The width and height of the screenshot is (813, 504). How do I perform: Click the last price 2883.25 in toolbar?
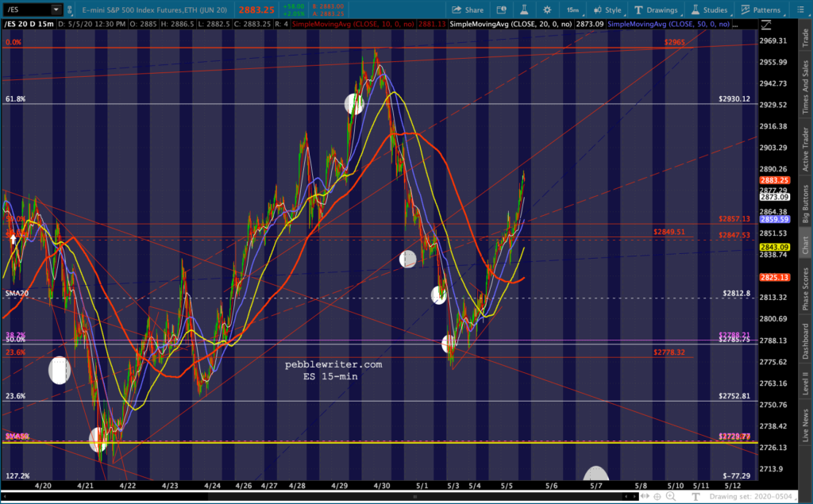click(x=256, y=10)
